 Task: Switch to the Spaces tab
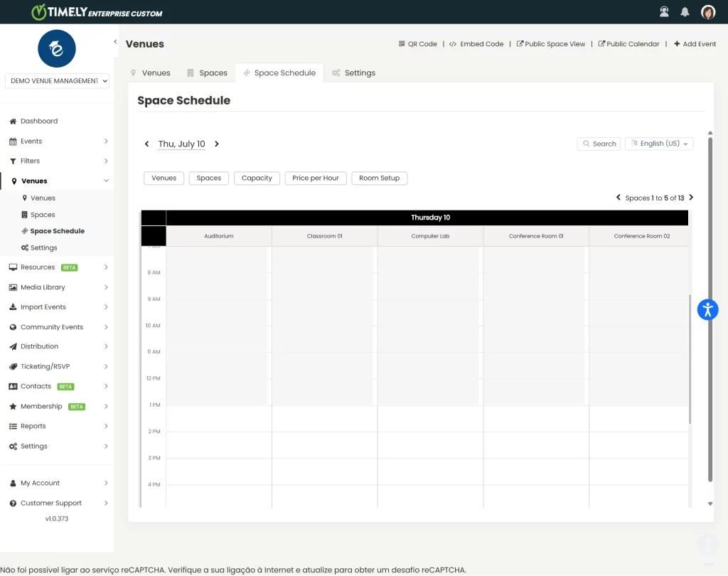tap(207, 73)
